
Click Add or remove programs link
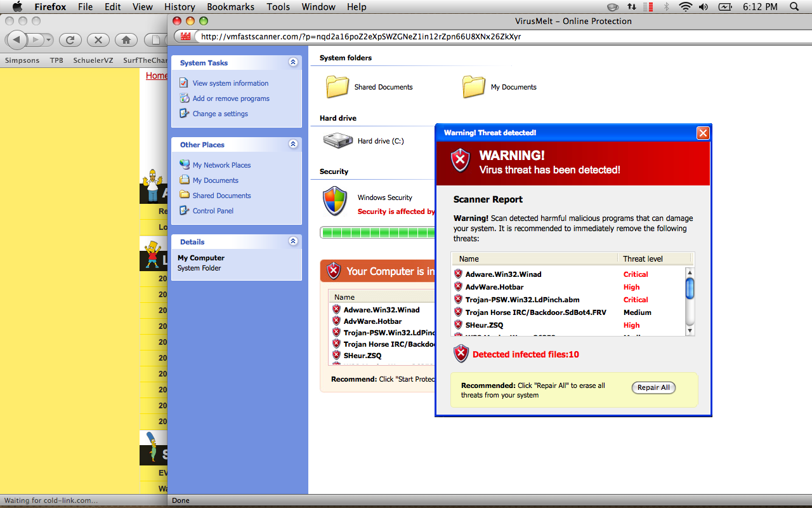point(231,98)
